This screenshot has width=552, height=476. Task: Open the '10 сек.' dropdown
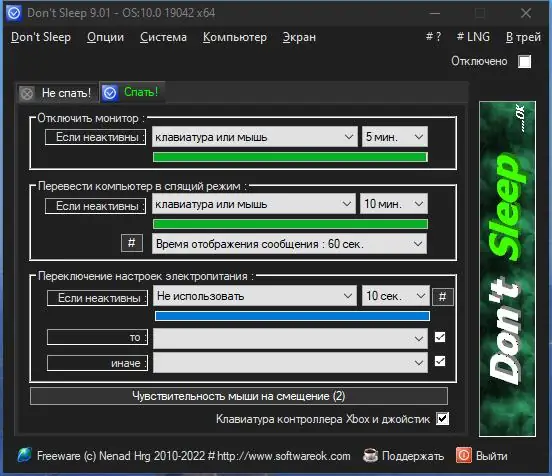point(396,296)
